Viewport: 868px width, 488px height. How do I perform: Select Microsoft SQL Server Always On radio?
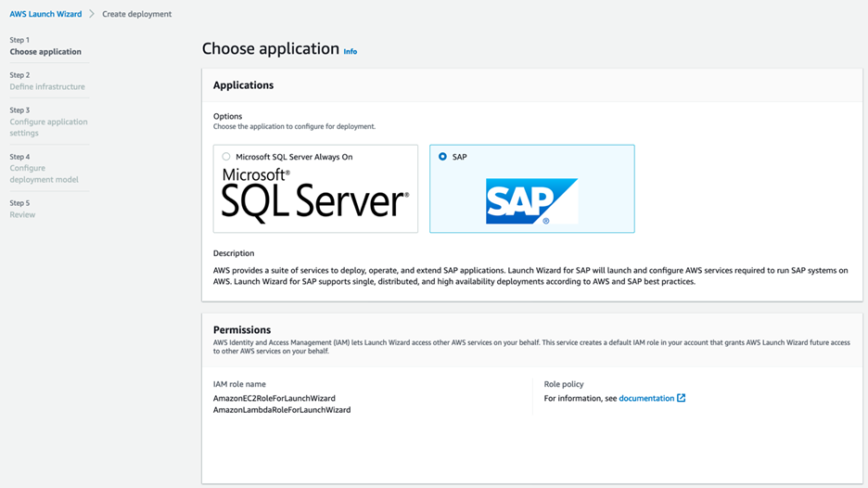(226, 157)
